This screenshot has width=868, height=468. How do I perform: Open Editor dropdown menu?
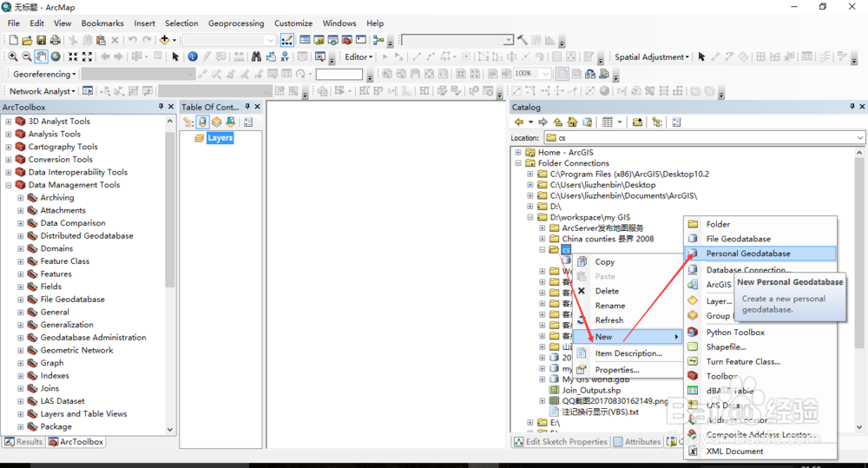tap(358, 56)
